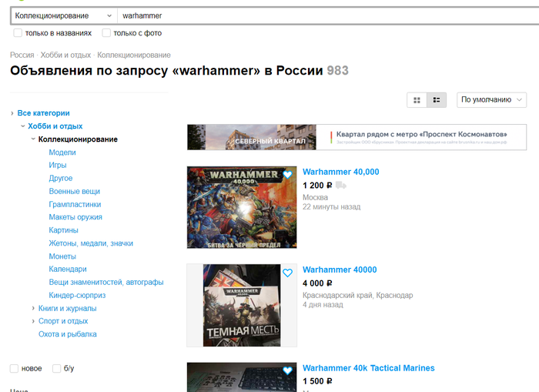Screen dimensions: 539x392
Task: Open the Коллекционирование category dropdown
Action: pos(64,16)
